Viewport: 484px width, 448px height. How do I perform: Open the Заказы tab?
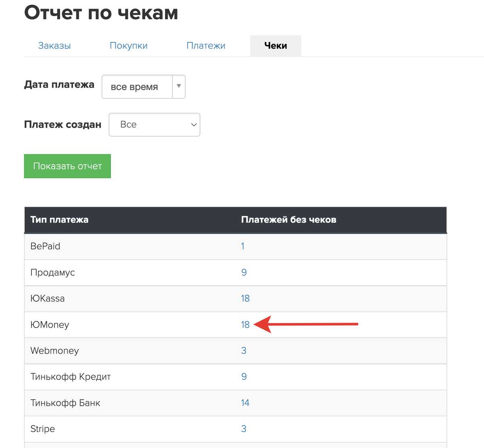coord(54,46)
